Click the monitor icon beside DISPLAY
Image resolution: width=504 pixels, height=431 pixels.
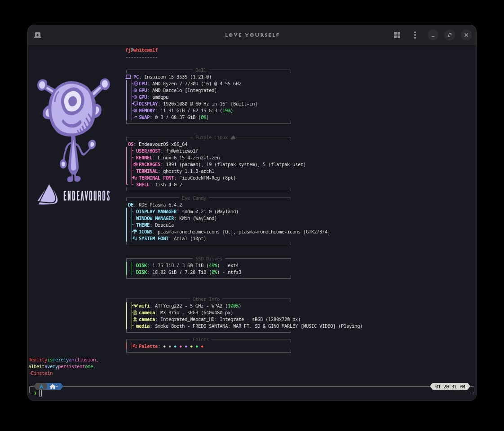click(x=136, y=104)
